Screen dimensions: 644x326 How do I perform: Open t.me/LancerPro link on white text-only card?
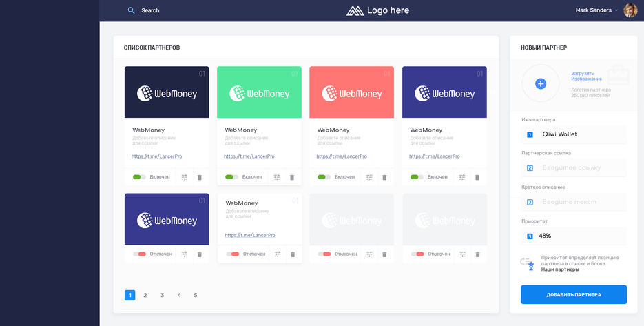[250, 236]
